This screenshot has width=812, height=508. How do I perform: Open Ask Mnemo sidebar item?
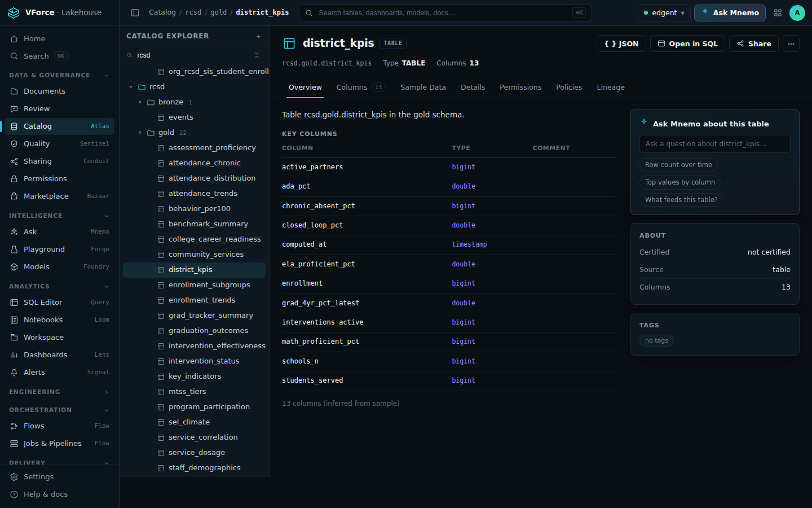tap(60, 231)
